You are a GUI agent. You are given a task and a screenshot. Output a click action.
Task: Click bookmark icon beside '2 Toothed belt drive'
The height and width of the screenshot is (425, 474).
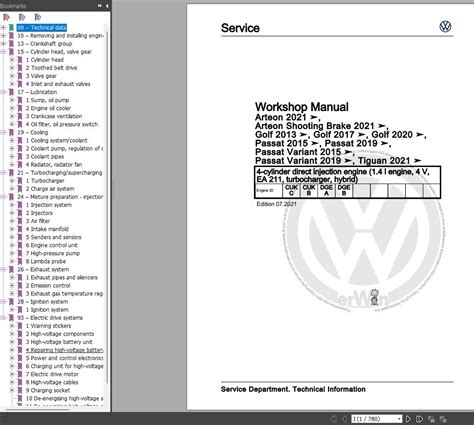20,68
